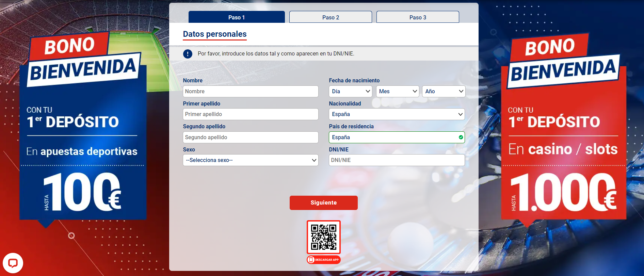644x276 pixels.
Task: Expand the Nacionalidad dropdown
Action: tap(397, 114)
